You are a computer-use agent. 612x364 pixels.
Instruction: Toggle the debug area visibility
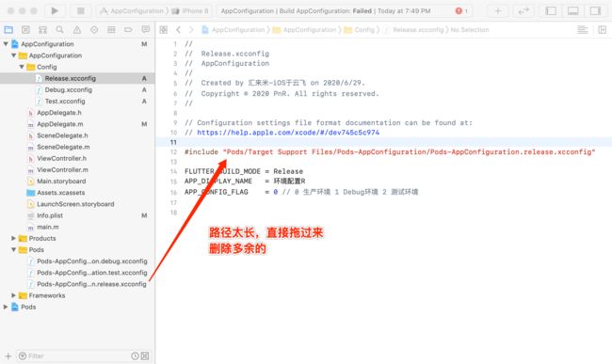pos(573,11)
